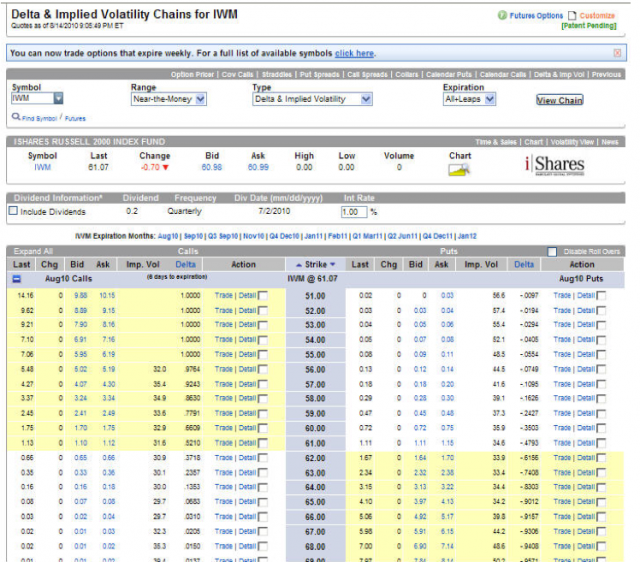Click the 1.12 call ask for strike 61.00
The height and width of the screenshot is (562, 640).
109,443
